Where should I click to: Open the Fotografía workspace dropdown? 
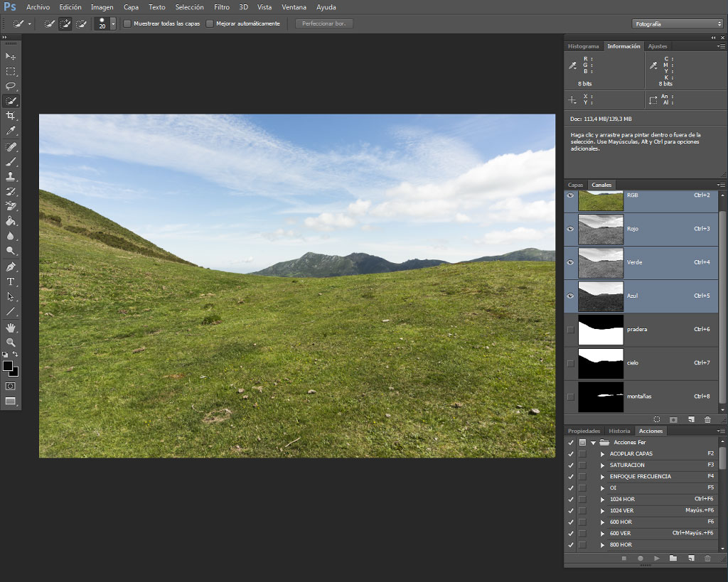678,23
